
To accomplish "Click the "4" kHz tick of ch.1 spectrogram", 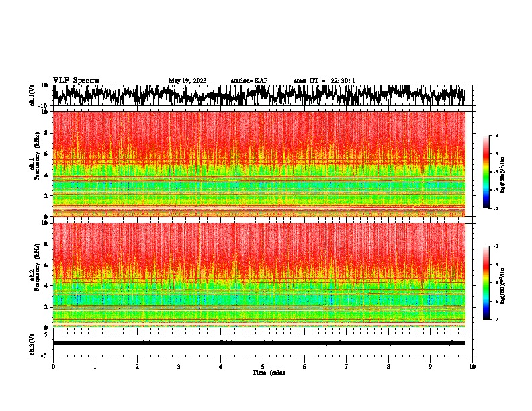I will pos(46,175).
